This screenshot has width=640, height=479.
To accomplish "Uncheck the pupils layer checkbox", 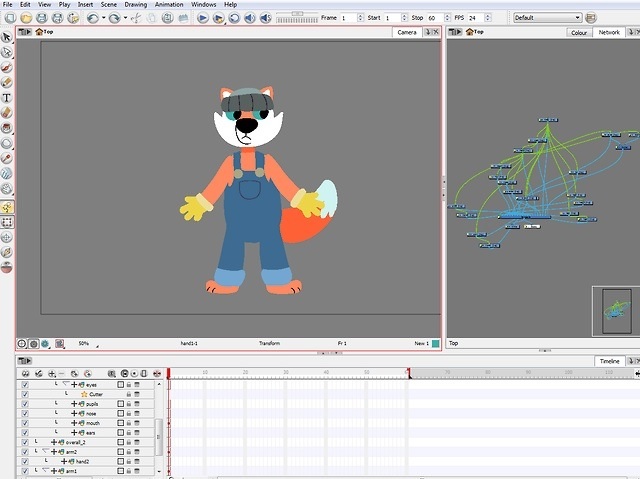I will point(25,404).
